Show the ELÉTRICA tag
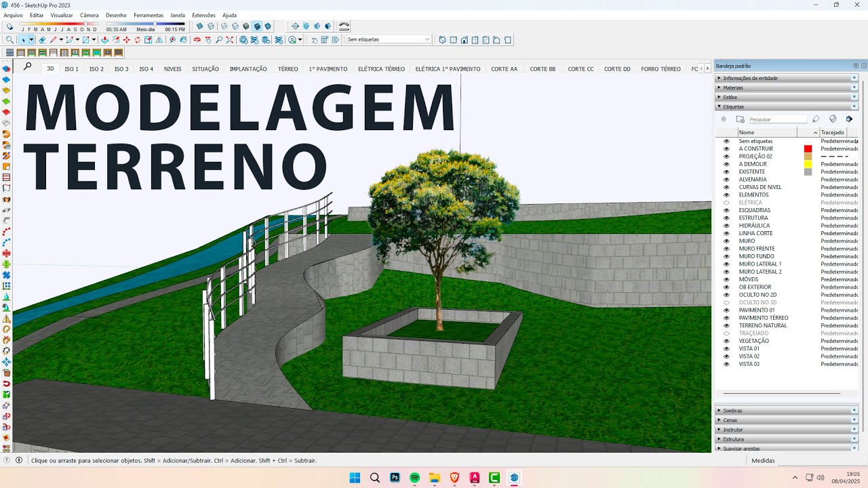 (x=726, y=203)
